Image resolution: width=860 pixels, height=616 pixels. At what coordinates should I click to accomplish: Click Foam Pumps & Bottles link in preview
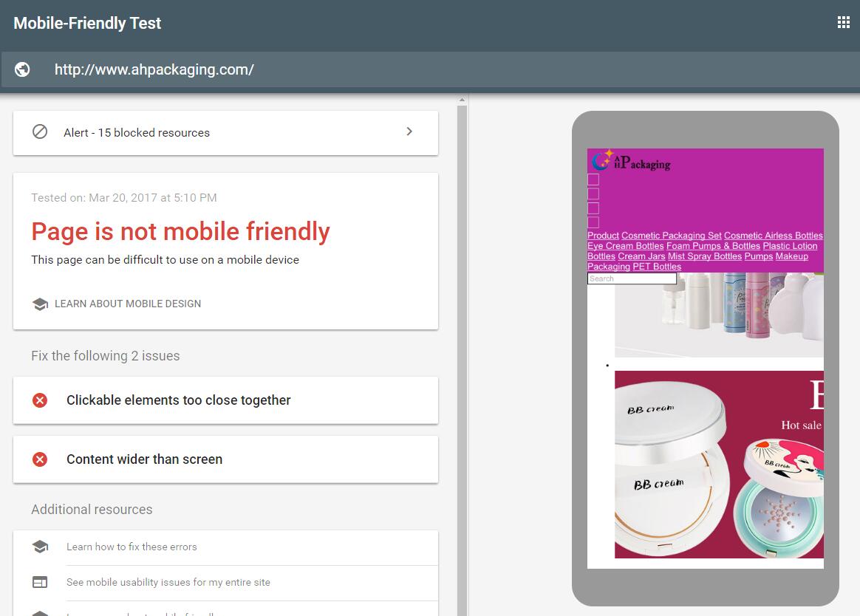pos(713,246)
